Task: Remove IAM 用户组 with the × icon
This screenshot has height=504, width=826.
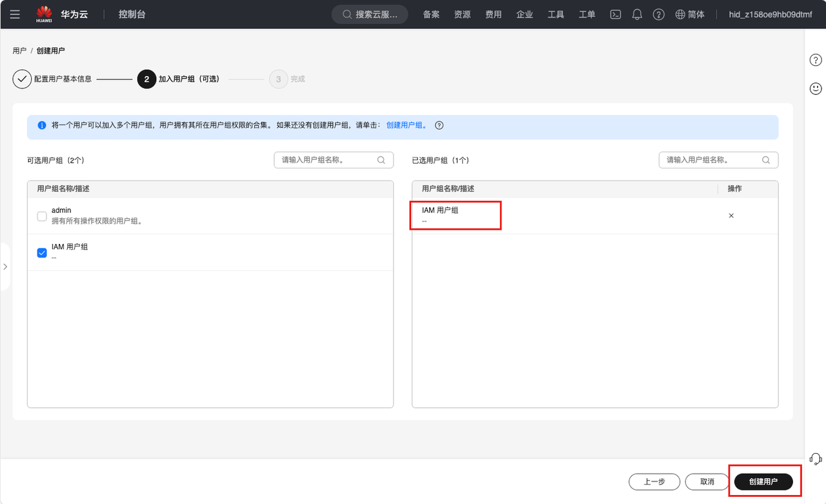Action: pos(731,216)
